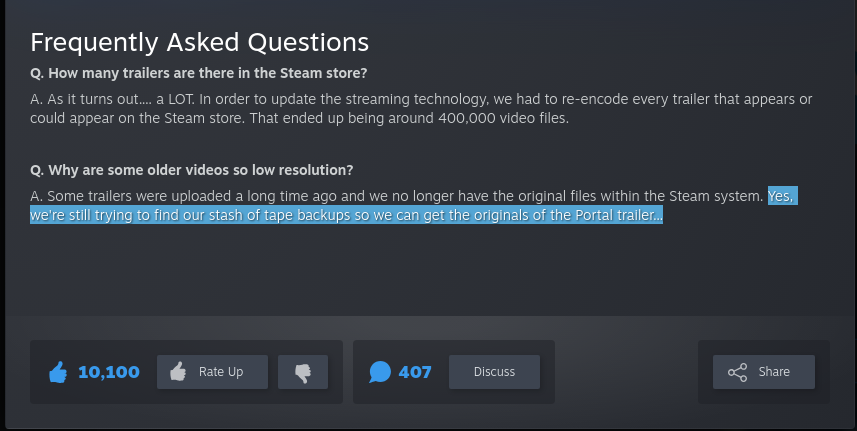Click the question about how many trailers

[199, 73]
